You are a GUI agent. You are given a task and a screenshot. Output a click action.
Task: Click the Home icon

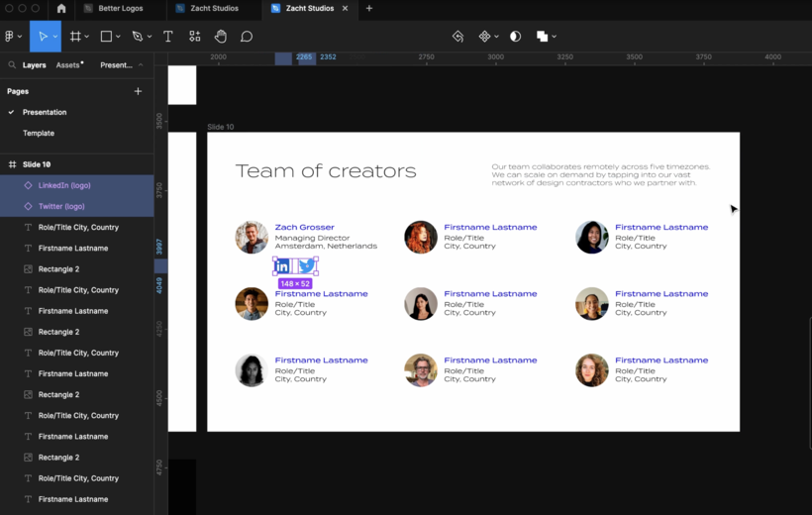coord(61,8)
